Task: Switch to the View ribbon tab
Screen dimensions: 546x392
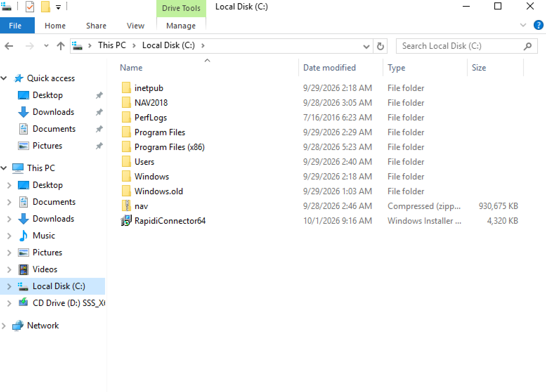Action: point(136,26)
